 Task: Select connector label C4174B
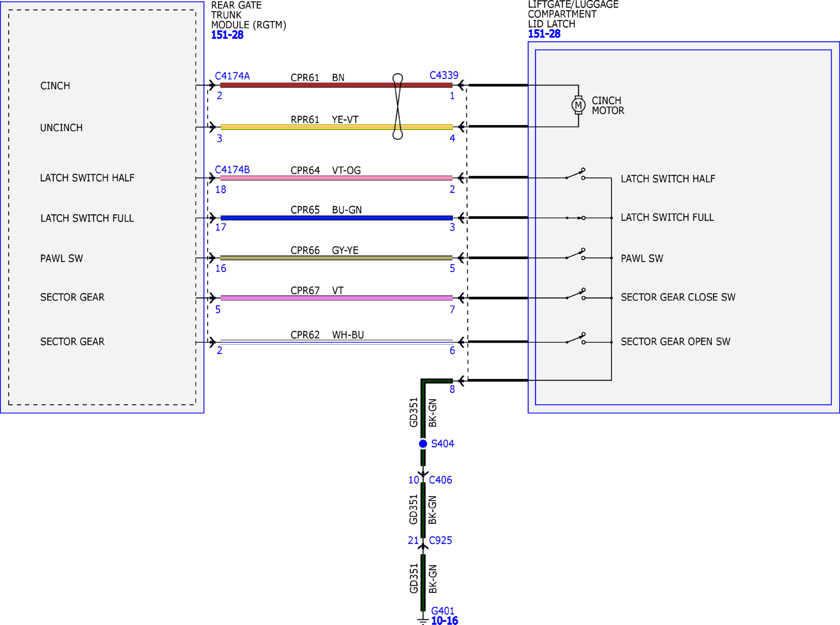coord(232,169)
